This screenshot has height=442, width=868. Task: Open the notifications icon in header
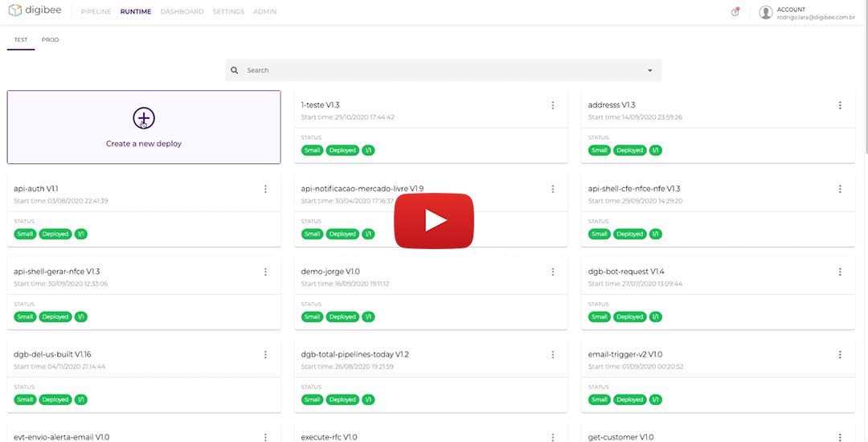pyautogui.click(x=735, y=11)
